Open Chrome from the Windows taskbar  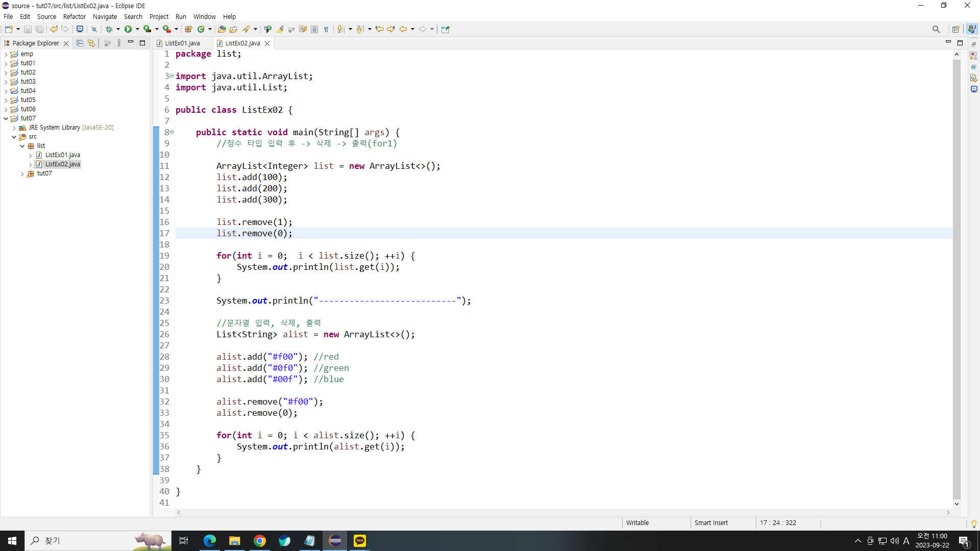point(260,541)
